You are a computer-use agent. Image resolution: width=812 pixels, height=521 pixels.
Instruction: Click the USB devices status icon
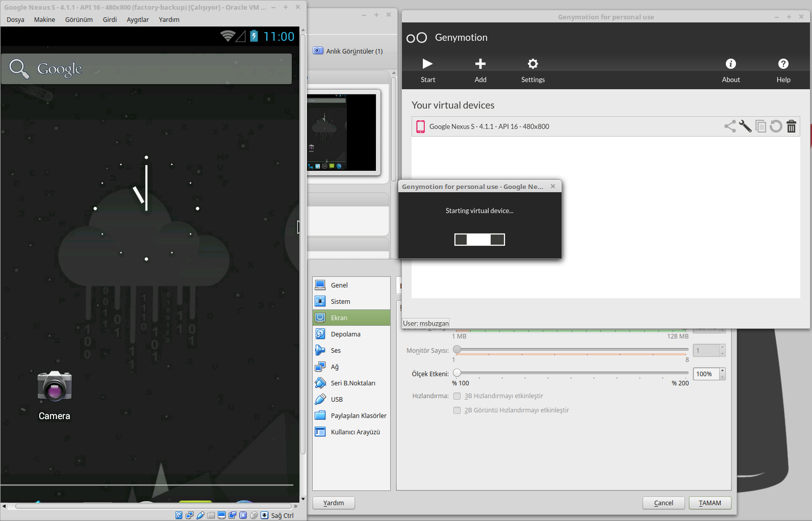(x=200, y=515)
